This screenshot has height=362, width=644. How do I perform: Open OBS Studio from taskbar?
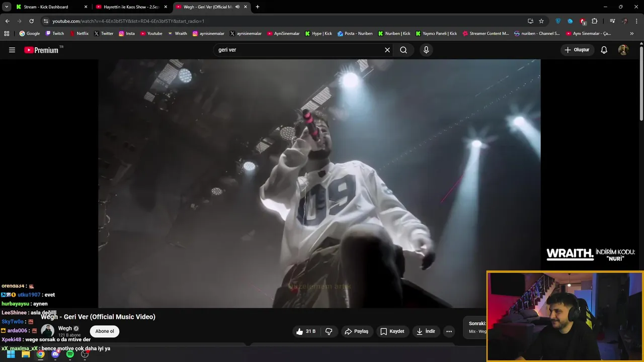click(85, 354)
